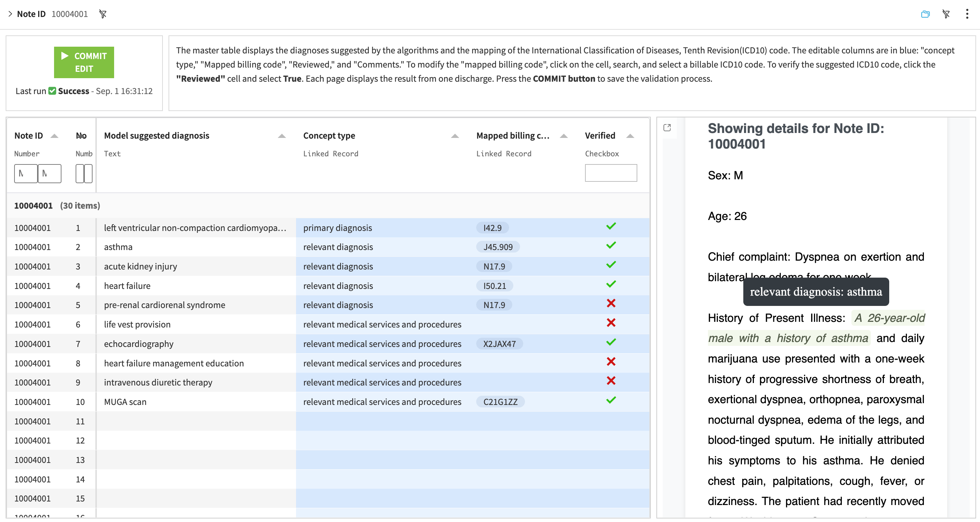Click the green checkmark for the MUGA scan row
The width and height of the screenshot is (980, 522).
click(611, 400)
